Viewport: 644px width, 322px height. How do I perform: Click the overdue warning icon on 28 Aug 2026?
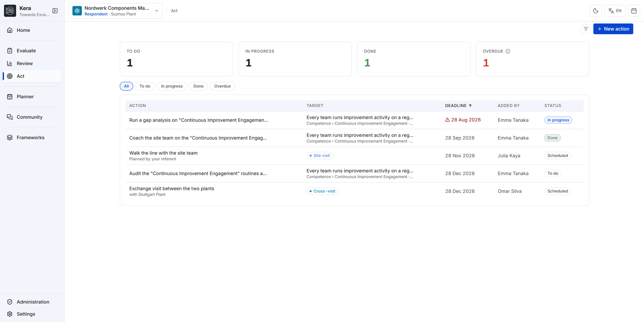click(x=447, y=120)
